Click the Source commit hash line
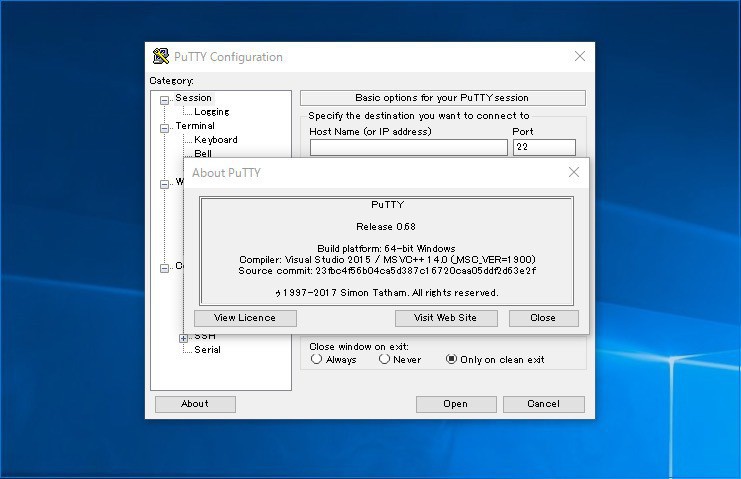Viewport: 741px width, 479px height. pyautogui.click(x=387, y=271)
